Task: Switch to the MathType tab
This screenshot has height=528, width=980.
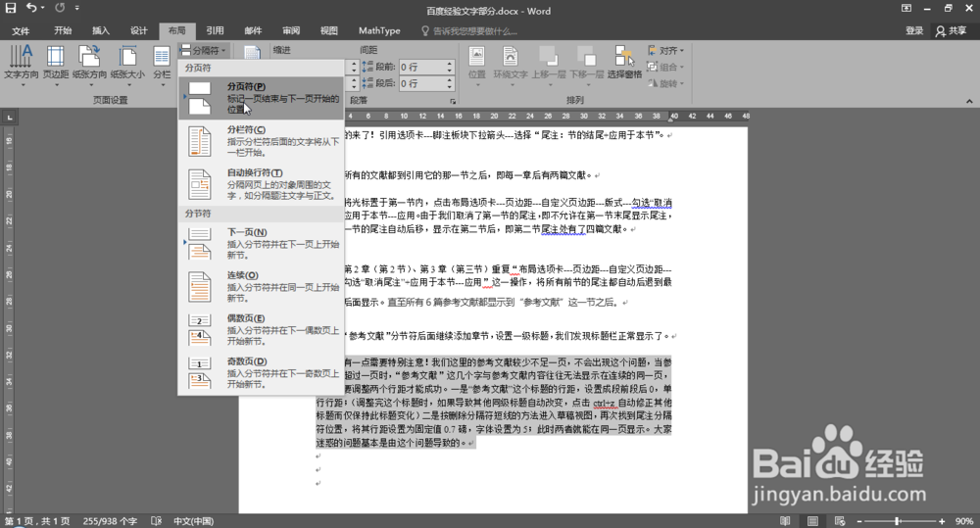Action: 379,30
